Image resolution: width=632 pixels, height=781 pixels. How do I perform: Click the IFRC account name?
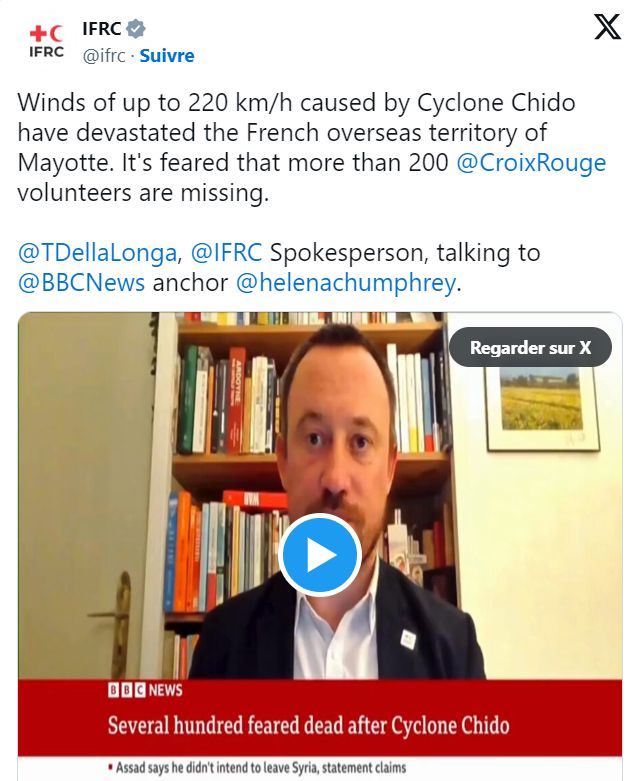pos(102,29)
